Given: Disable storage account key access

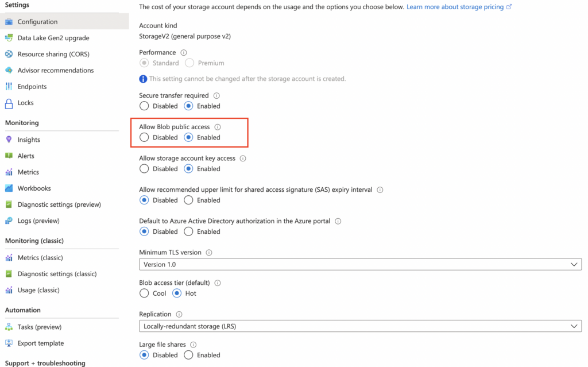Looking at the screenshot, I should (144, 169).
